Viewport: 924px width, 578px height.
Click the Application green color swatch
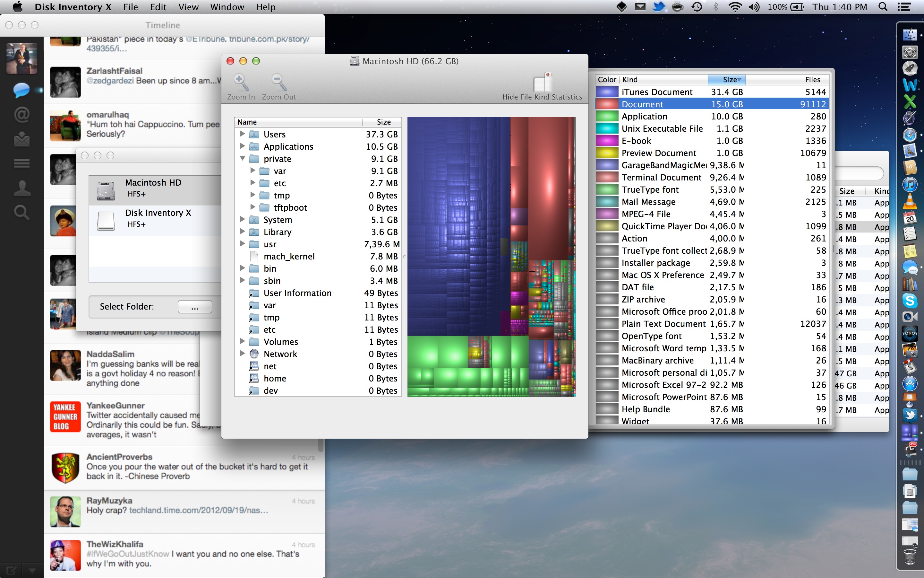pos(607,116)
